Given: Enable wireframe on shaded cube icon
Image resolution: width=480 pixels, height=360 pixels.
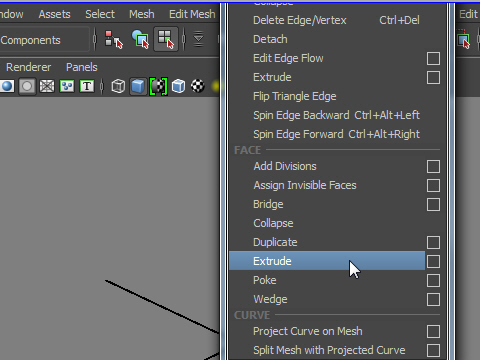Looking at the screenshot, I should 178,86.
